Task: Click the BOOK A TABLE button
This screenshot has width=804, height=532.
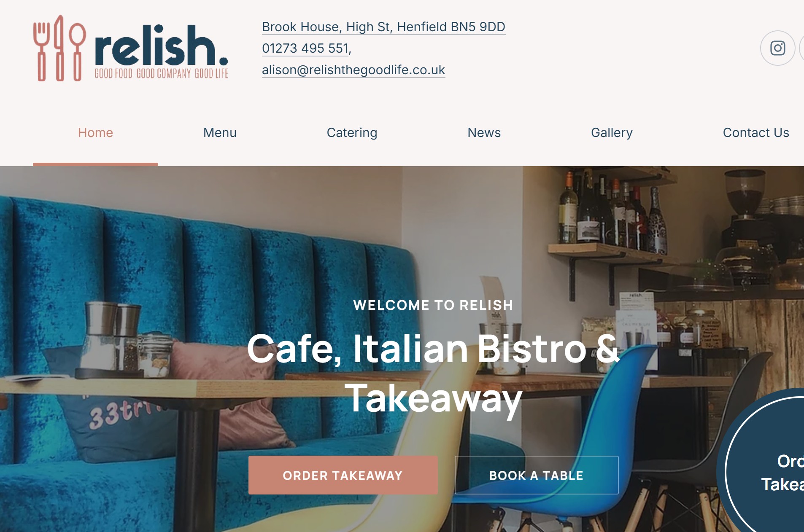Action: [x=537, y=475]
